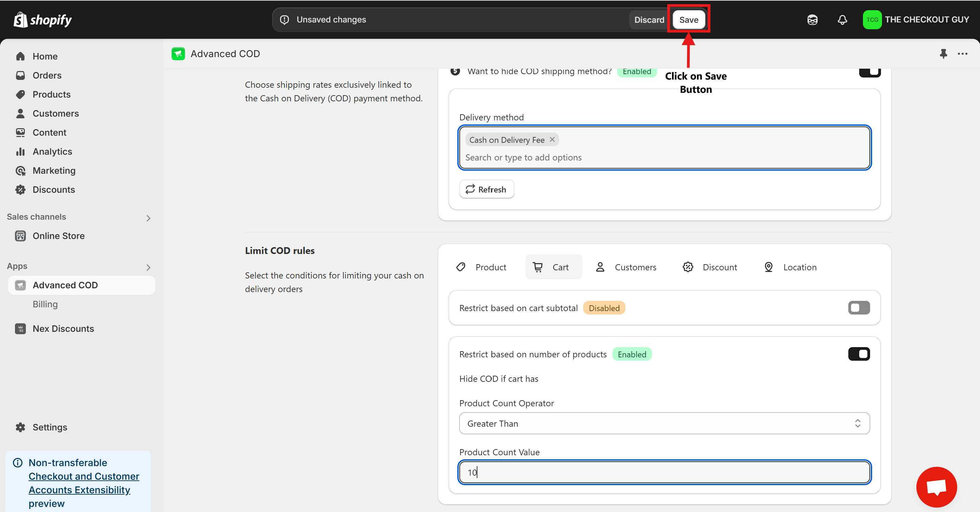Click the Product Count Value field
Image resolution: width=980 pixels, height=512 pixels.
(x=664, y=472)
